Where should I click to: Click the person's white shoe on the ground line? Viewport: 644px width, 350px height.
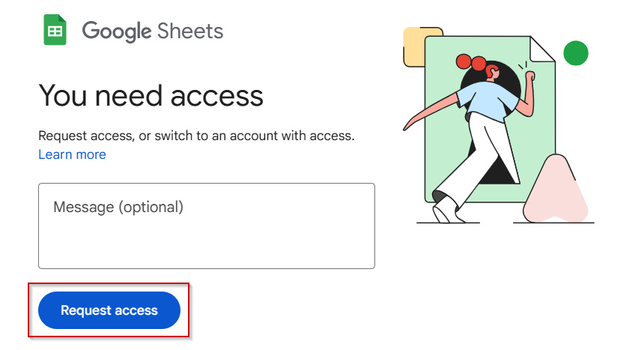446,211
